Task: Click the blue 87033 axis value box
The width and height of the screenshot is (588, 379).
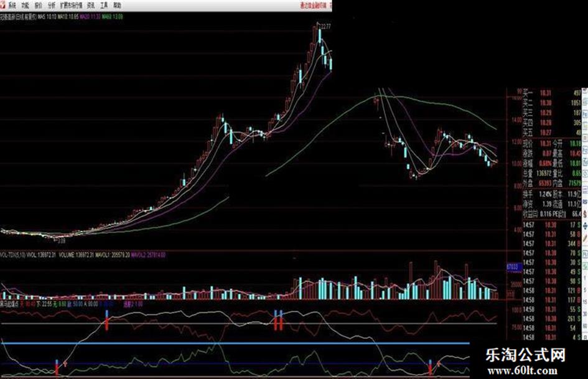Action: tap(514, 267)
